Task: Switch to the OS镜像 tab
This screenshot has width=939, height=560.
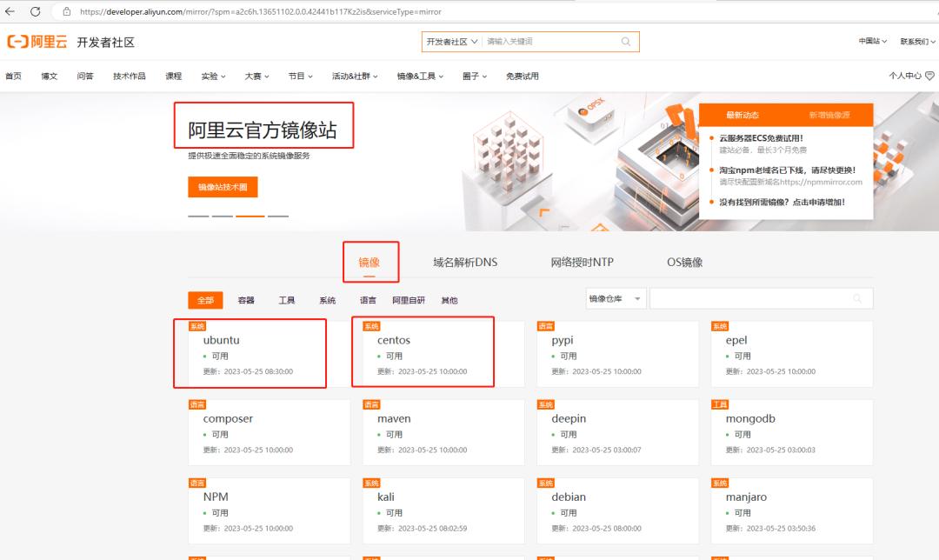Action: [684, 262]
